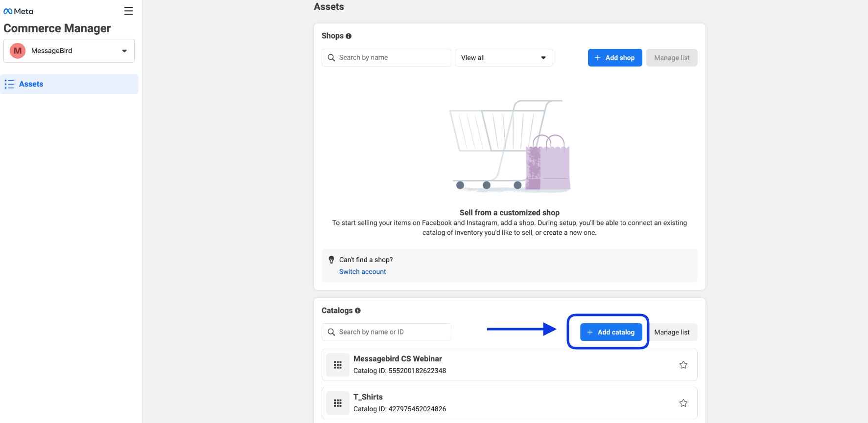Star the Messagebird CS Webinar catalog
This screenshot has height=423, width=868.
tap(683, 365)
